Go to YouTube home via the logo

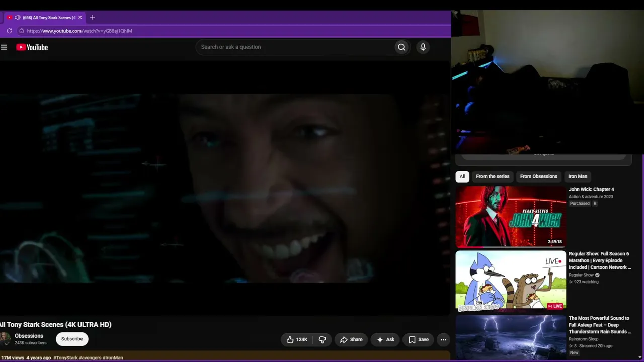(32, 47)
